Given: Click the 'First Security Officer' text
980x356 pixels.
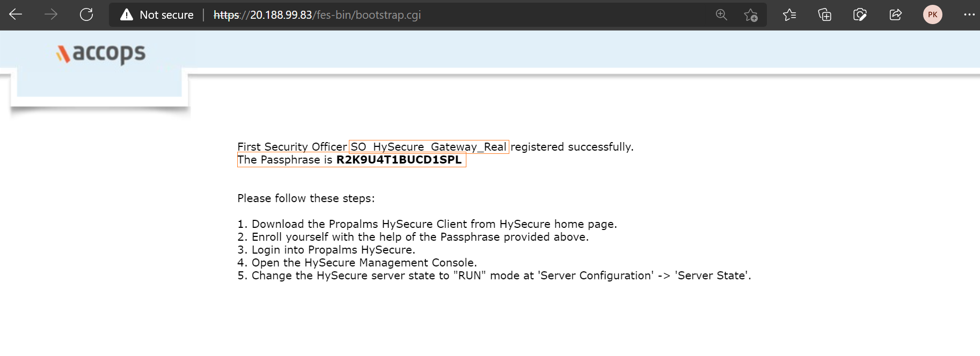Looking at the screenshot, I should coord(292,147).
